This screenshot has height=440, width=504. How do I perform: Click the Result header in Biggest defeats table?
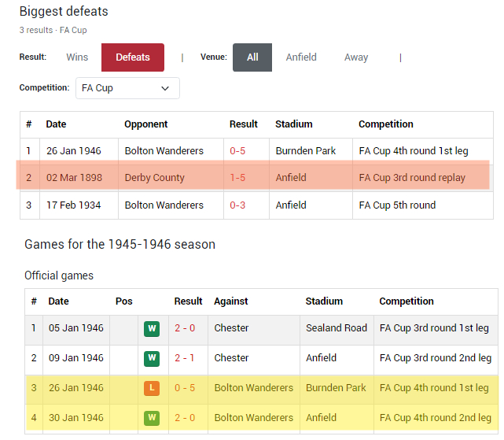tap(243, 124)
